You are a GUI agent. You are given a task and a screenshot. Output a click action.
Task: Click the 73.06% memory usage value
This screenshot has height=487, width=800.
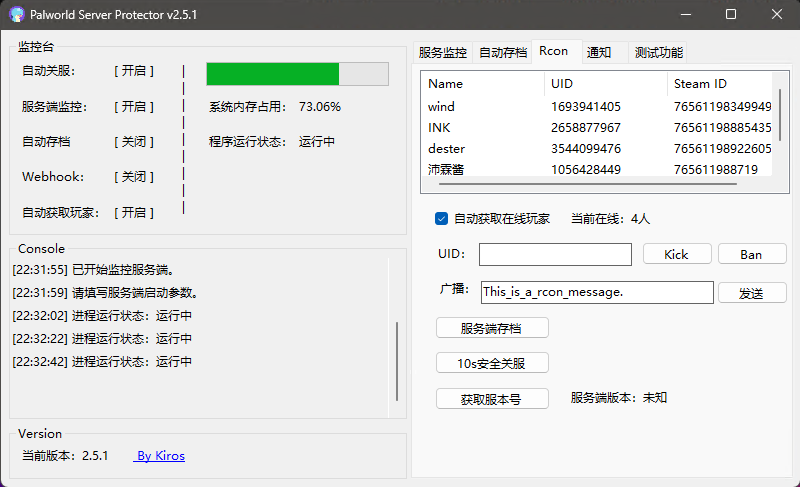point(319,107)
